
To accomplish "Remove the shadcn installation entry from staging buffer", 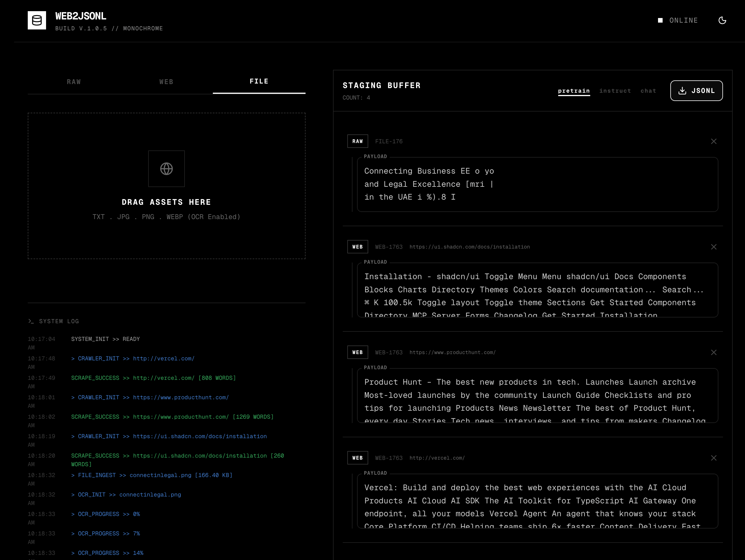I will [714, 247].
